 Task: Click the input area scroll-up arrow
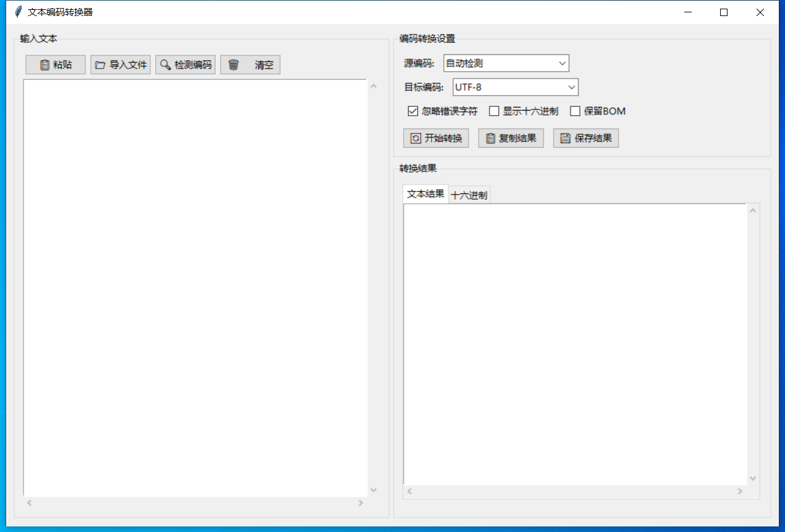tap(373, 87)
